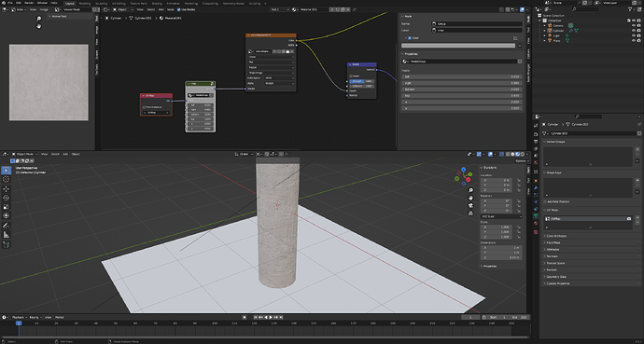Switch to the Shading workspace tab

157,3
